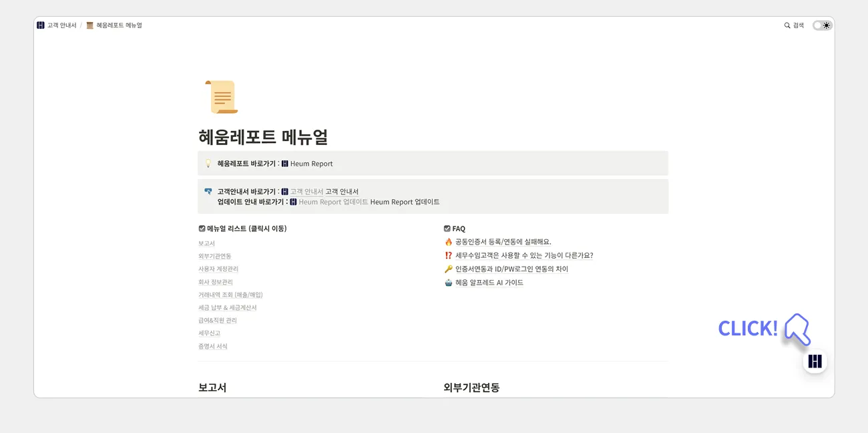Toggle the light/dark mode switch

click(x=823, y=25)
